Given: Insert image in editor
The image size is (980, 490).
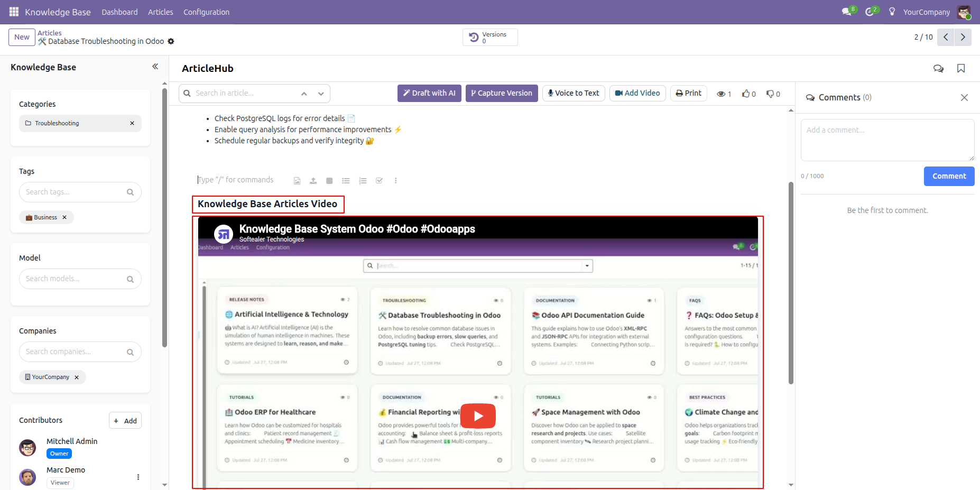Looking at the screenshot, I should click(297, 181).
